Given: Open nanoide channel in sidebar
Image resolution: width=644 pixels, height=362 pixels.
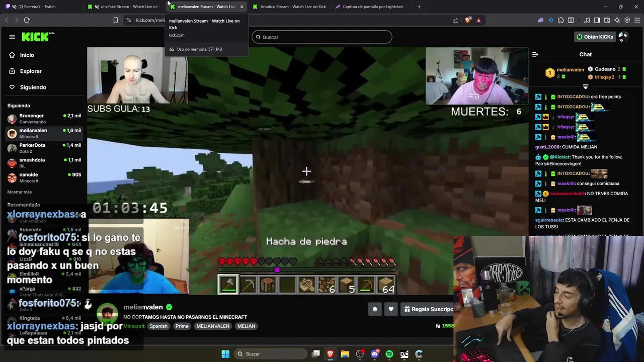Looking at the screenshot, I should (x=44, y=177).
